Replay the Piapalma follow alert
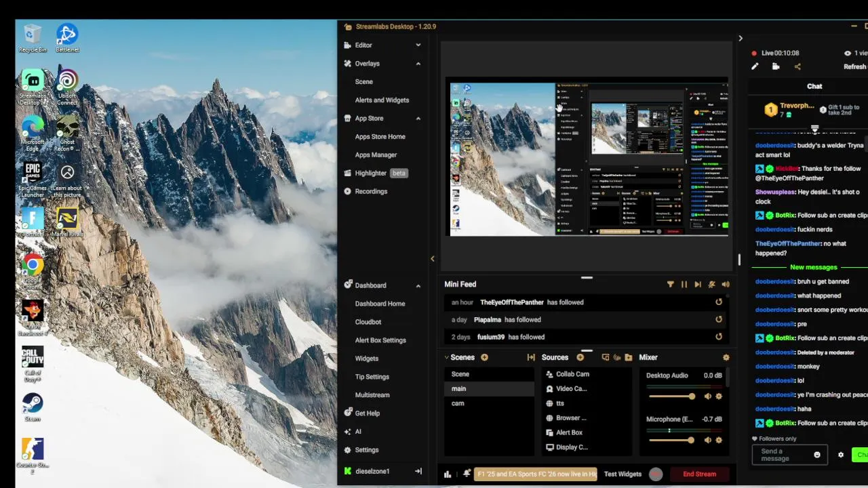The width and height of the screenshot is (868, 488). [x=719, y=319]
